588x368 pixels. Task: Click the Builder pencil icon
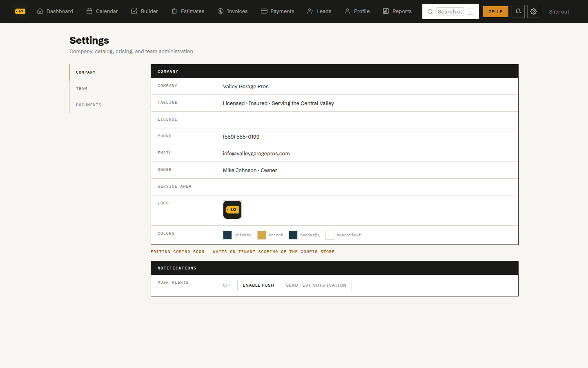(134, 11)
